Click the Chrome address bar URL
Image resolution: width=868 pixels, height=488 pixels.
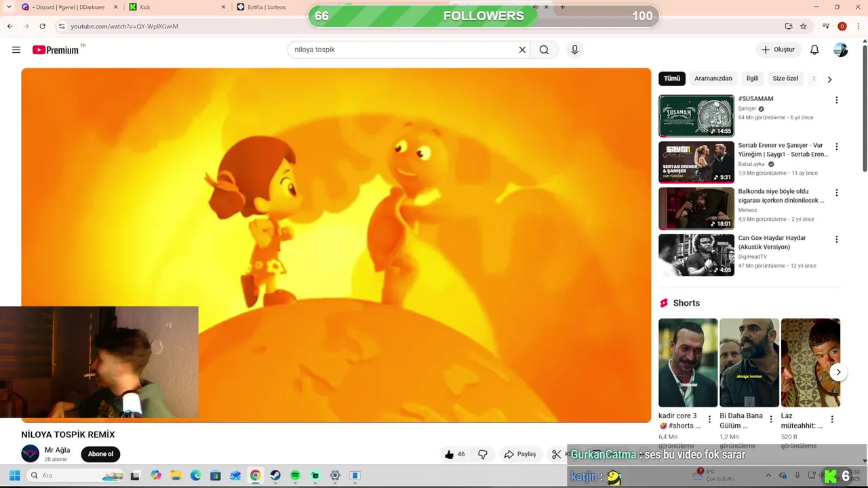pos(125,26)
